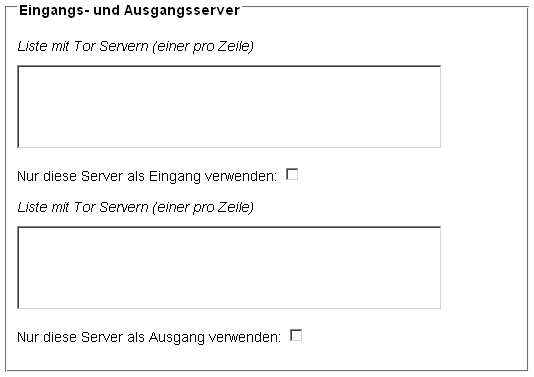
Task: Focus the exit server list text box
Action: coord(229,268)
